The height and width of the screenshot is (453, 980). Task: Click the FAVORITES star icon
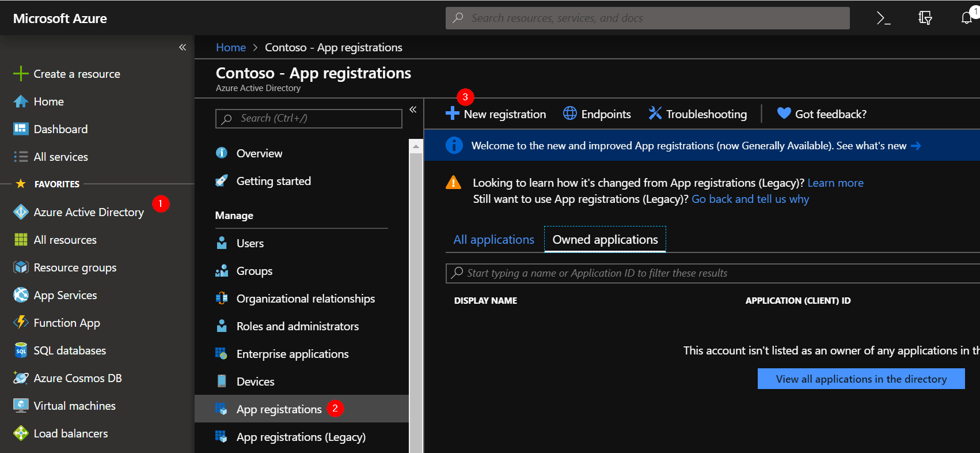[x=21, y=184]
